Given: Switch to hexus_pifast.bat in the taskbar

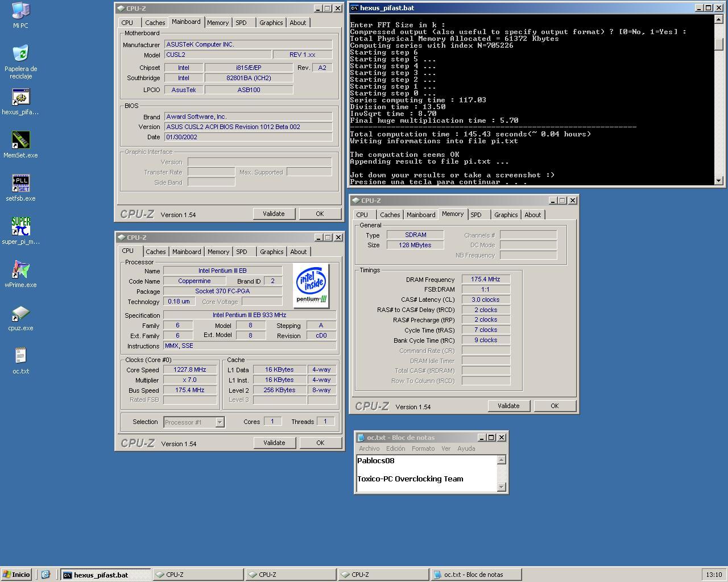Looking at the screenshot, I should pos(106,575).
